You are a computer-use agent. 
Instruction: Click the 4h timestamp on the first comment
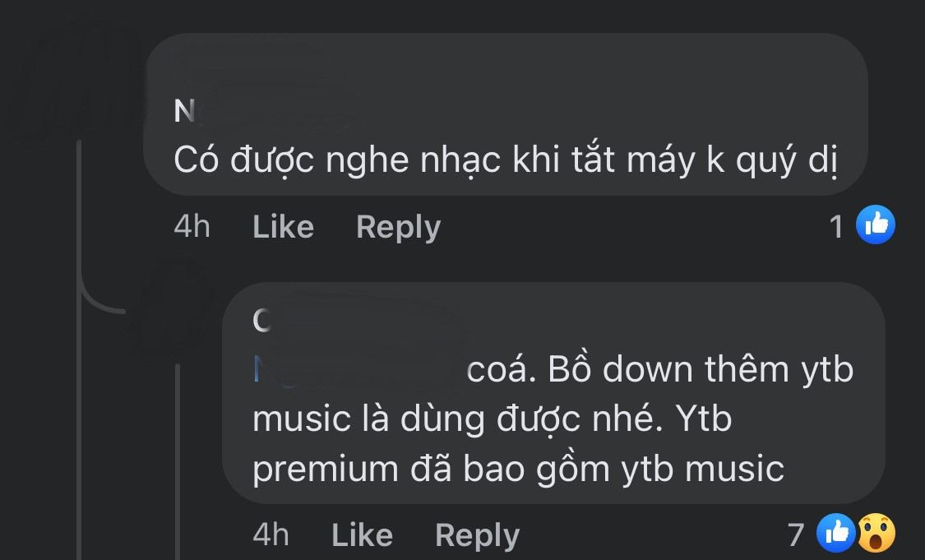click(191, 226)
